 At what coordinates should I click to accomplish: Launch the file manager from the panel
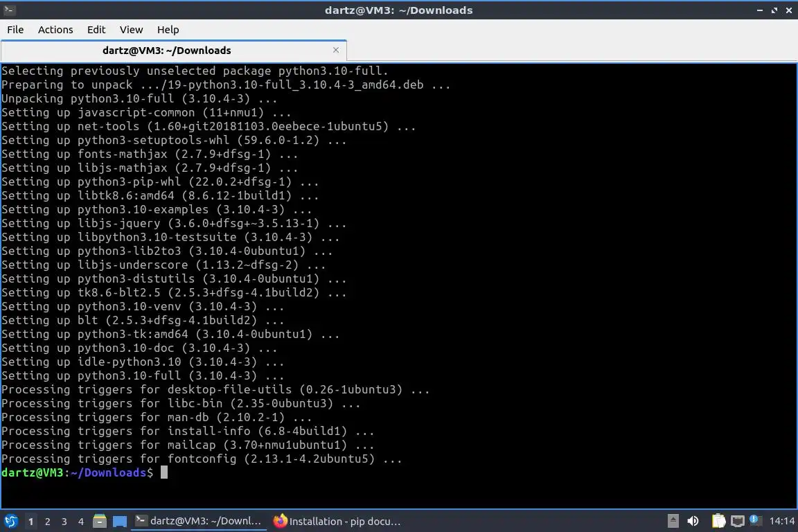pyautogui.click(x=100, y=521)
